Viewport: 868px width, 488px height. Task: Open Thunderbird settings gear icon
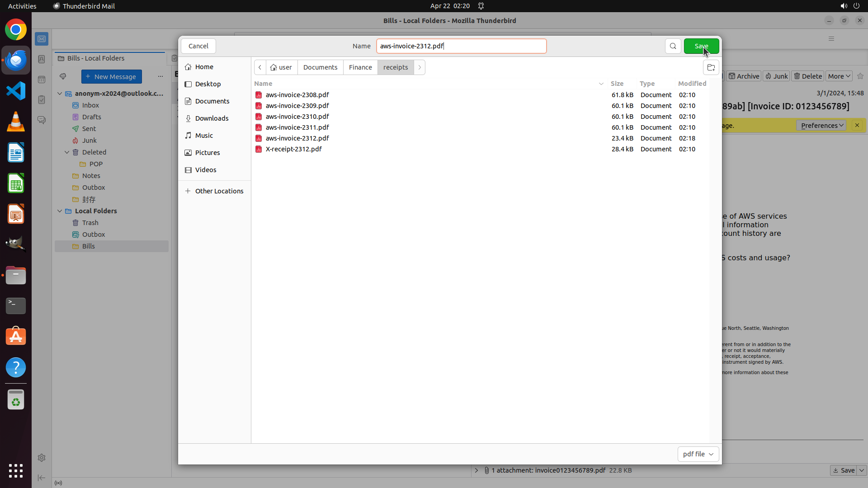[x=42, y=458]
